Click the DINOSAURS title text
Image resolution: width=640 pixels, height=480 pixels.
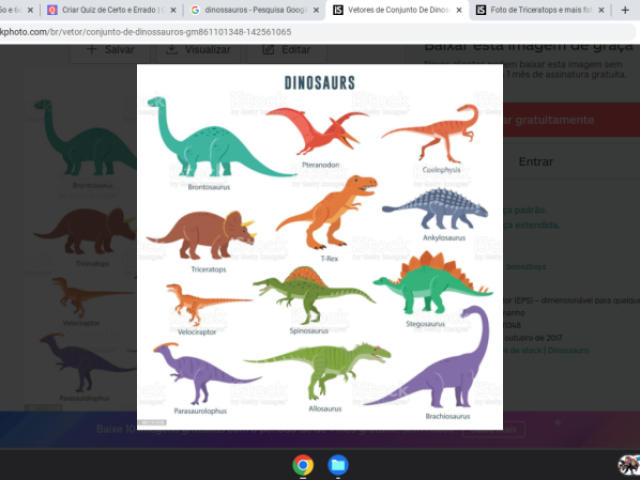click(x=320, y=83)
